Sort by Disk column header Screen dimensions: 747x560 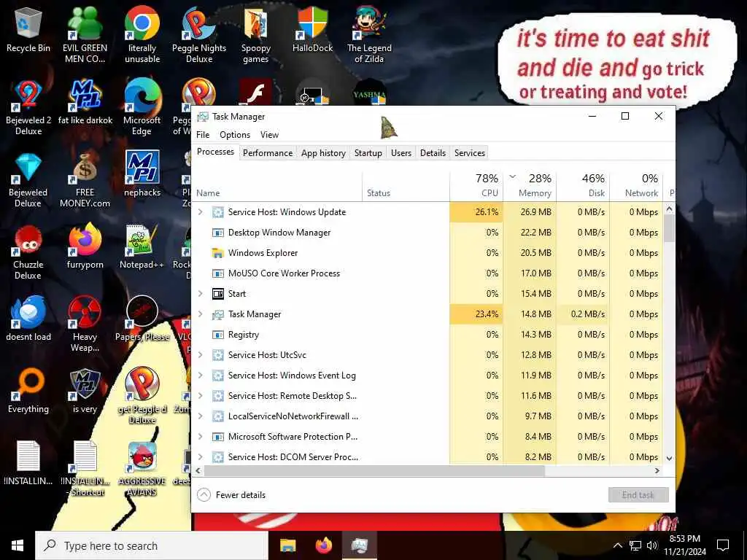pos(583,185)
